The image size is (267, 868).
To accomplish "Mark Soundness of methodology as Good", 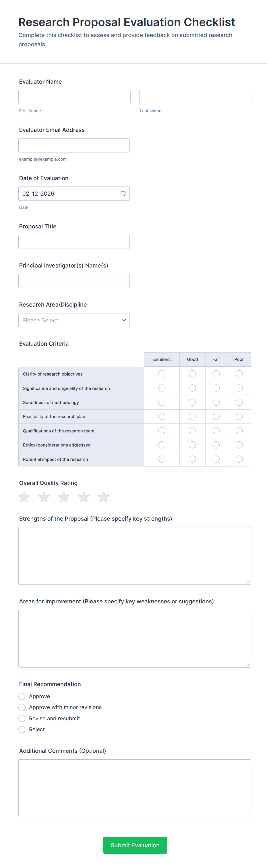I will pos(192,402).
